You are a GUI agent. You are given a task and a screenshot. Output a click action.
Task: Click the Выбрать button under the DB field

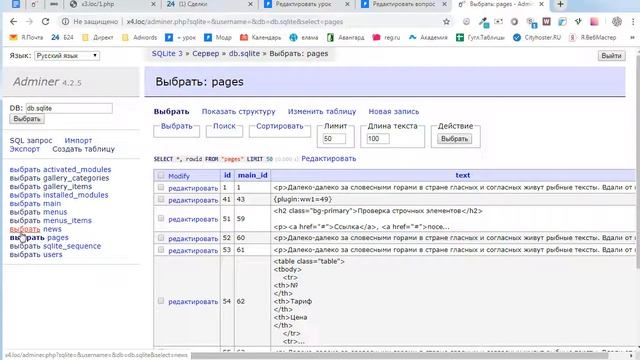27,119
